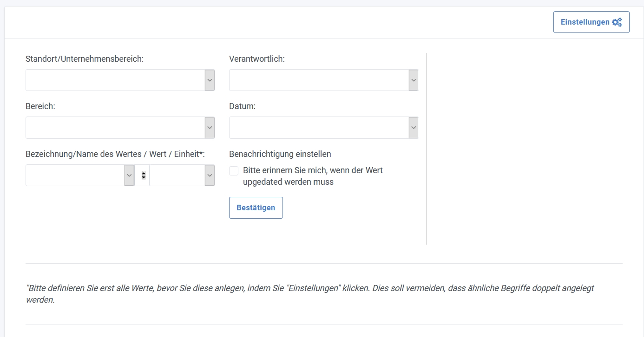Click into the Bezeichnung name field
Image resolution: width=644 pixels, height=337 pixels.
[x=75, y=175]
